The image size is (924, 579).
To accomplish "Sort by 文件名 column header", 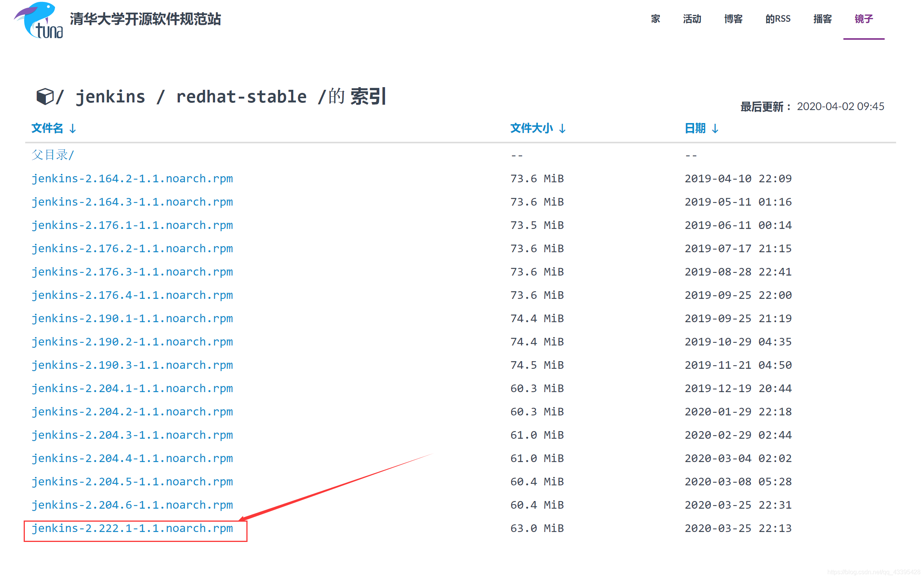I will 53,128.
